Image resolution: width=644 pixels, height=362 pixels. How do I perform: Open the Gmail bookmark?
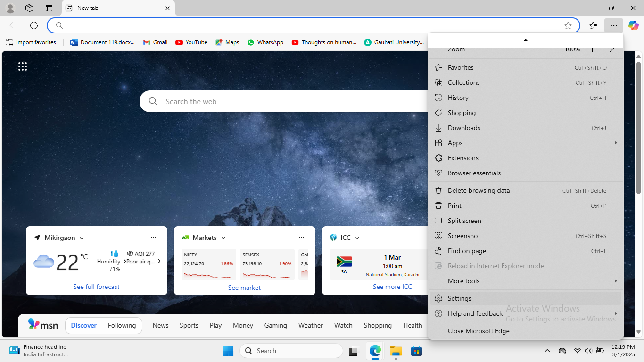click(155, 42)
